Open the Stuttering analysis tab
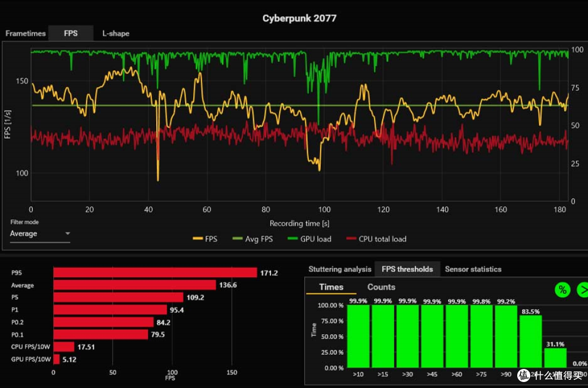Screen dimensions: 588x388 [x=340, y=269]
